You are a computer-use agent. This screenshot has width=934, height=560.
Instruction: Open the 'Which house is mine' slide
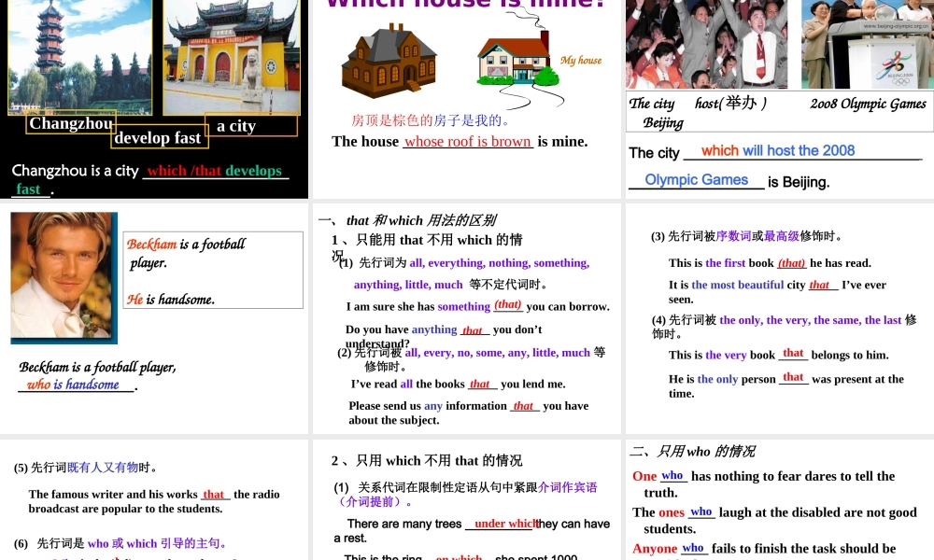(x=466, y=99)
